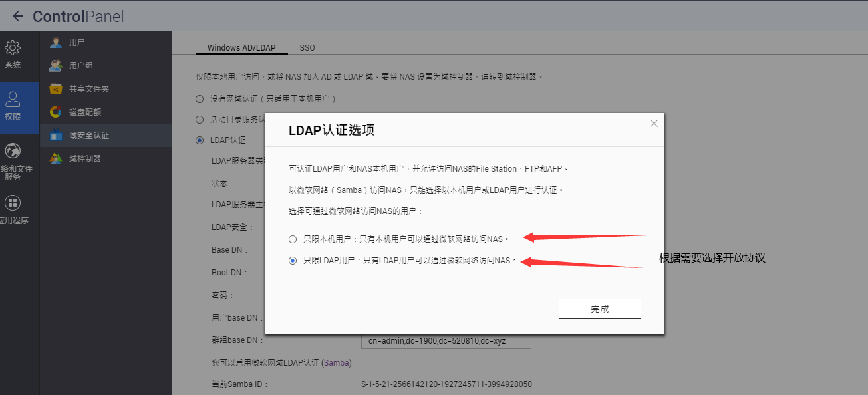
Task: Select 只限本机用户 radio option
Action: point(293,239)
